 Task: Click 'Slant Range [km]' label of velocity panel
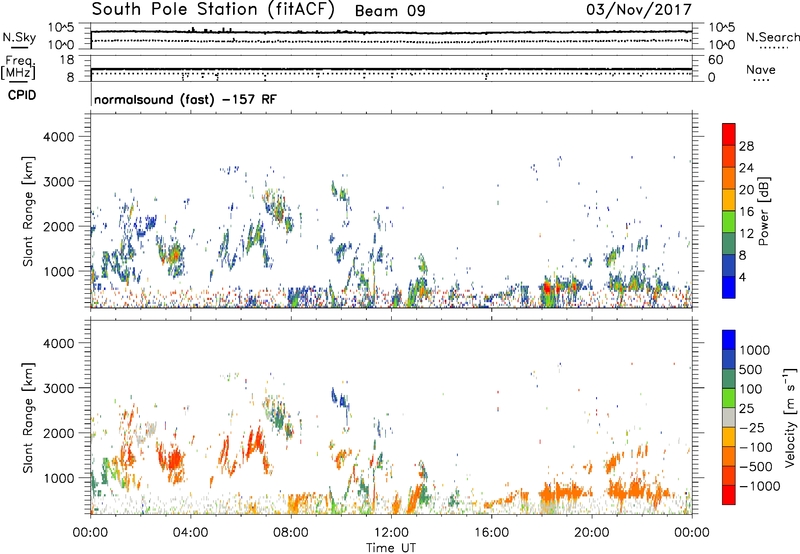28,417
